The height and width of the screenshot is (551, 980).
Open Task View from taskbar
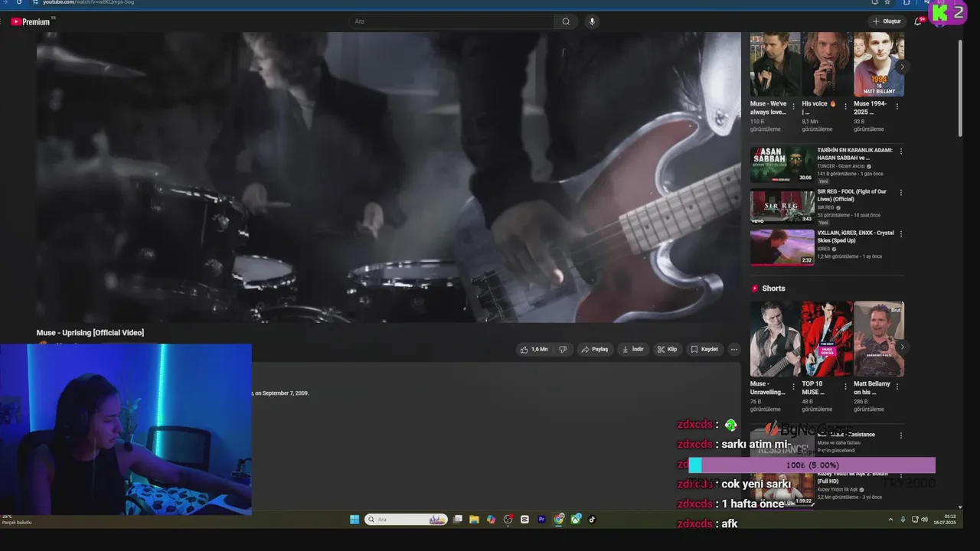[x=458, y=519]
